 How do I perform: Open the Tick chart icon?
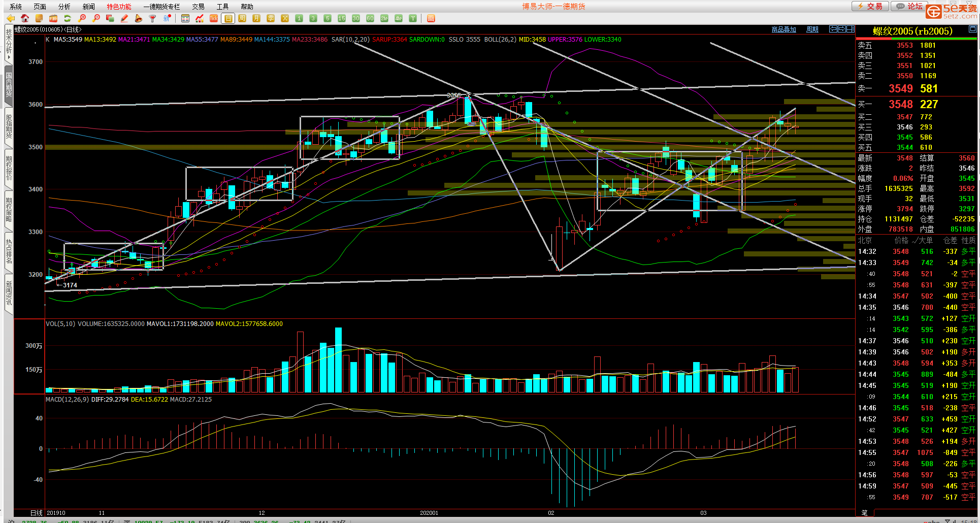pyautogui.click(x=214, y=18)
